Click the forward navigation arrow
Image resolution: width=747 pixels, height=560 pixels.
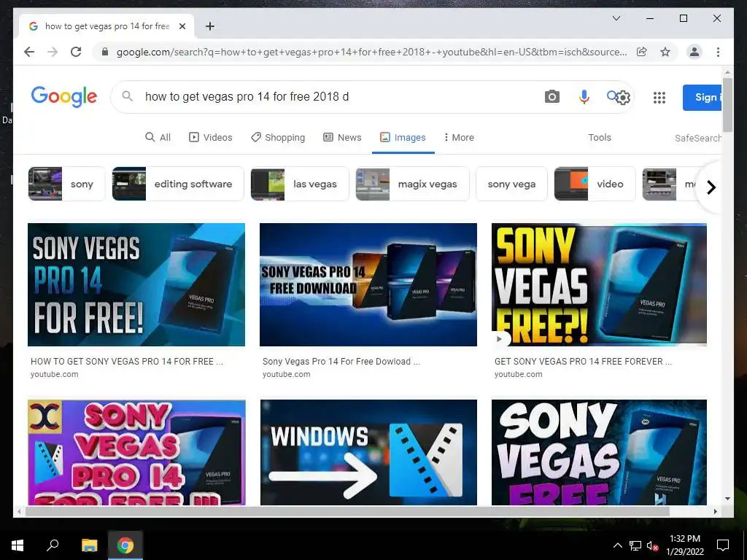tap(53, 52)
